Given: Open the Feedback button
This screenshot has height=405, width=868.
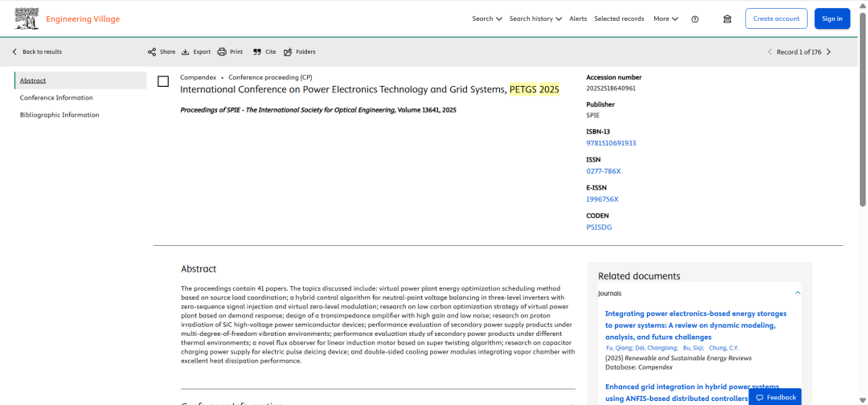Looking at the screenshot, I should pos(775,397).
